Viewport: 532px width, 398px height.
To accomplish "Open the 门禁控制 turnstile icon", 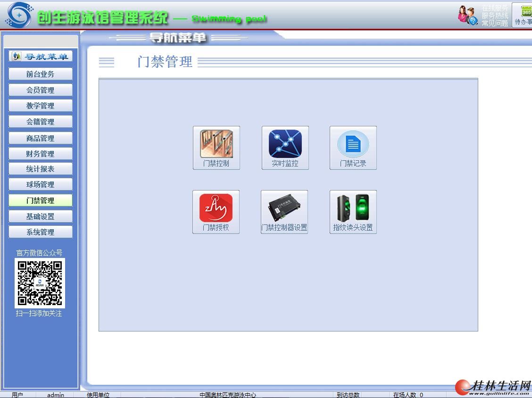I will pyautogui.click(x=216, y=147).
